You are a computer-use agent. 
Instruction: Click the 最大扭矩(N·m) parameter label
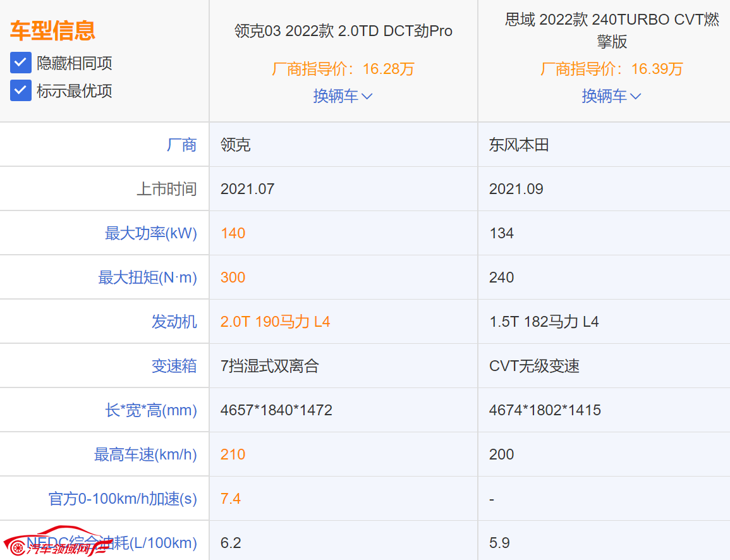pyautogui.click(x=148, y=277)
